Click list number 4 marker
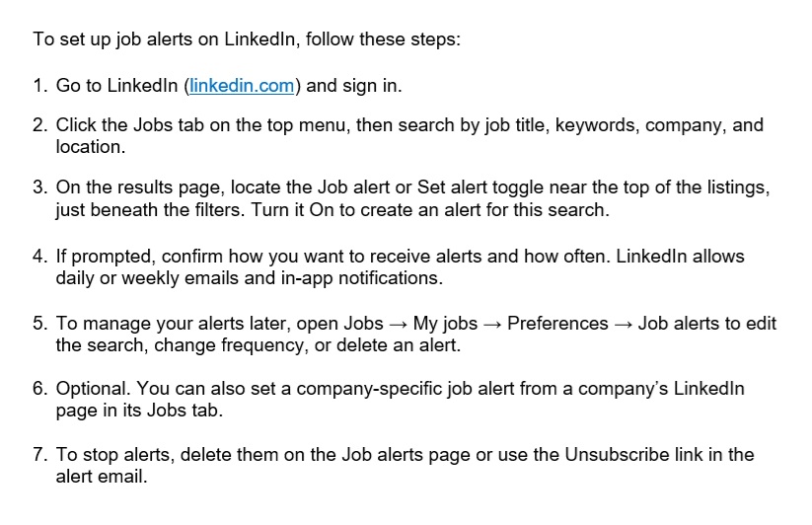Screen dimensions: 812x525 39,257
